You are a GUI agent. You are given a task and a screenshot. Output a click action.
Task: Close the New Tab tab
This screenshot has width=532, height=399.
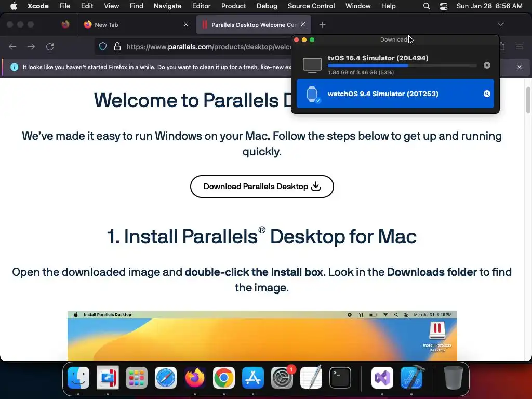tap(186, 24)
